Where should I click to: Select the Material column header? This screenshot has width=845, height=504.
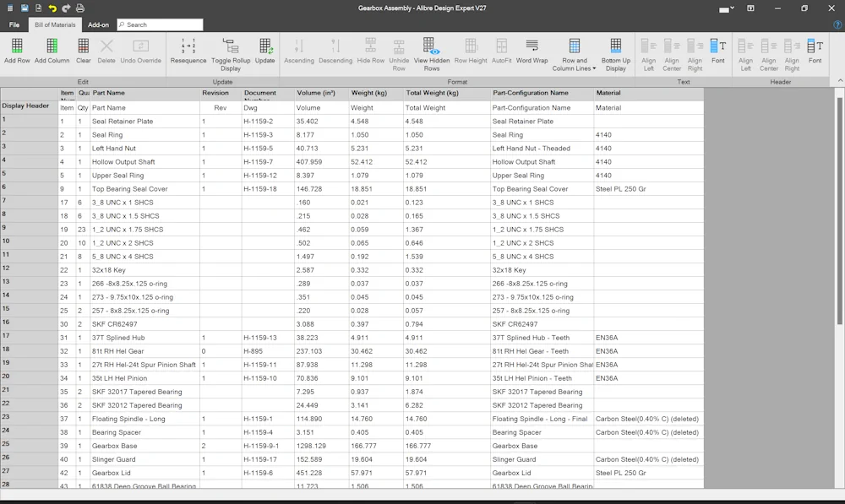[x=649, y=93]
